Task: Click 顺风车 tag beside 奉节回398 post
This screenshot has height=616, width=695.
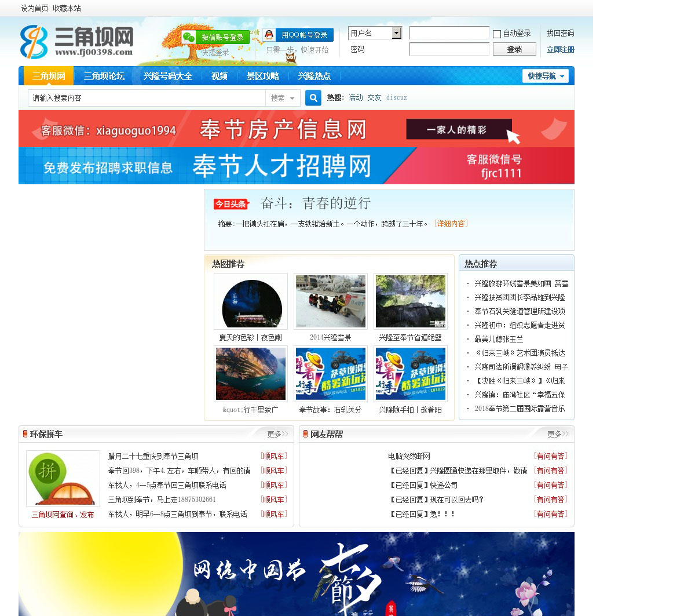Action: tap(273, 471)
